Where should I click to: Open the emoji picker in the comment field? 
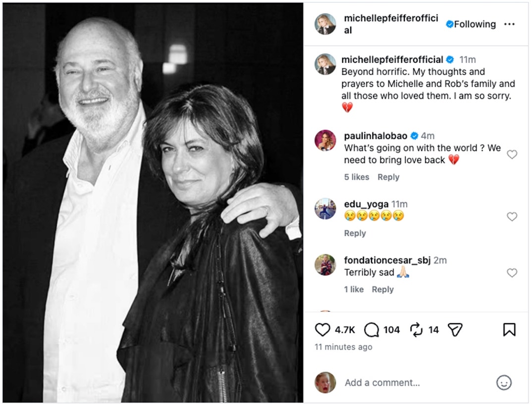pyautogui.click(x=504, y=383)
